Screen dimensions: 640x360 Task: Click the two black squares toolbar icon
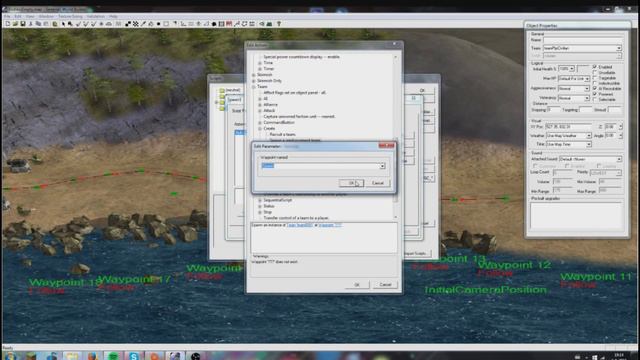[128, 24]
